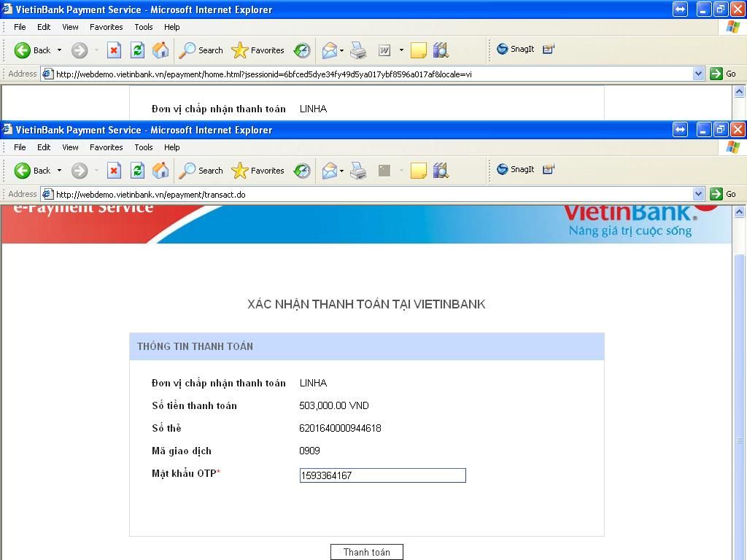Open Edit menu in front window
The height and width of the screenshot is (560, 747).
click(44, 147)
